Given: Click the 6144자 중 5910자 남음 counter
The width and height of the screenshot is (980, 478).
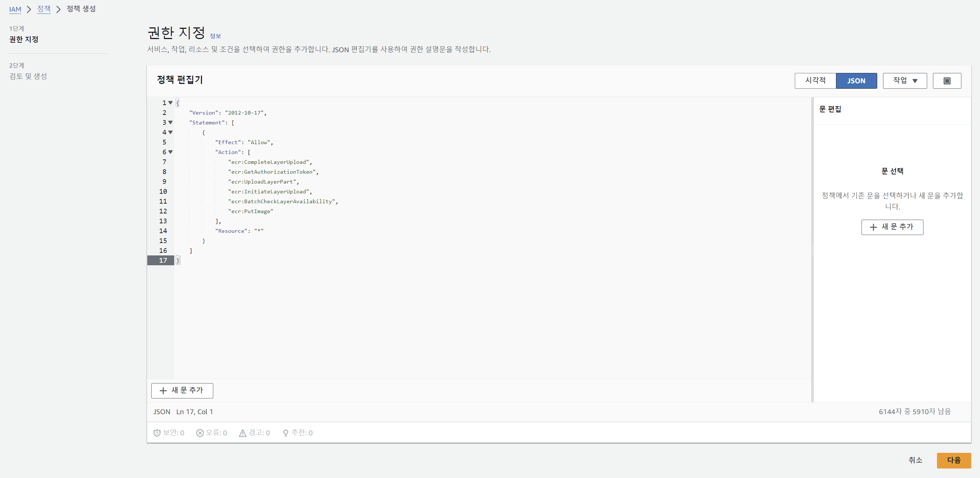Looking at the screenshot, I should 915,411.
